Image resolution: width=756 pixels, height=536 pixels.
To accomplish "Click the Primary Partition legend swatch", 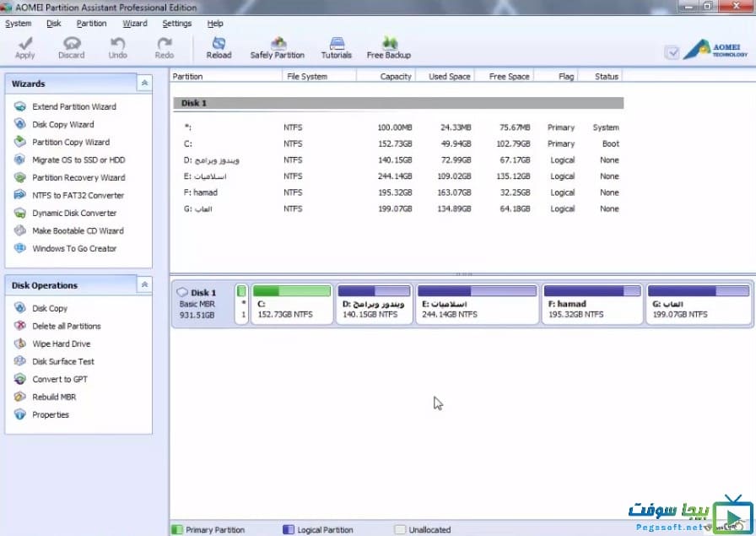I will tap(177, 530).
